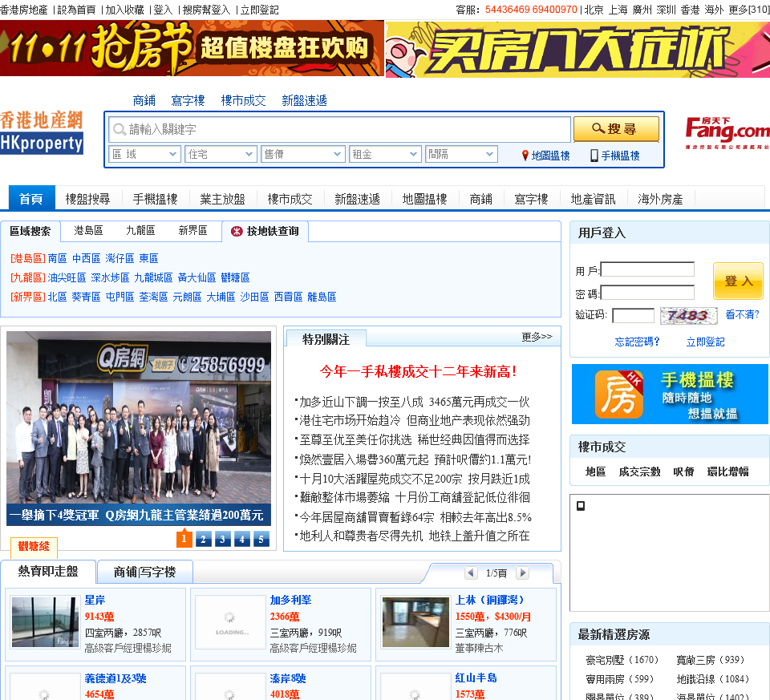The height and width of the screenshot is (700, 770).
Task: Click 加入收藏 in top bar
Action: [x=125, y=10]
